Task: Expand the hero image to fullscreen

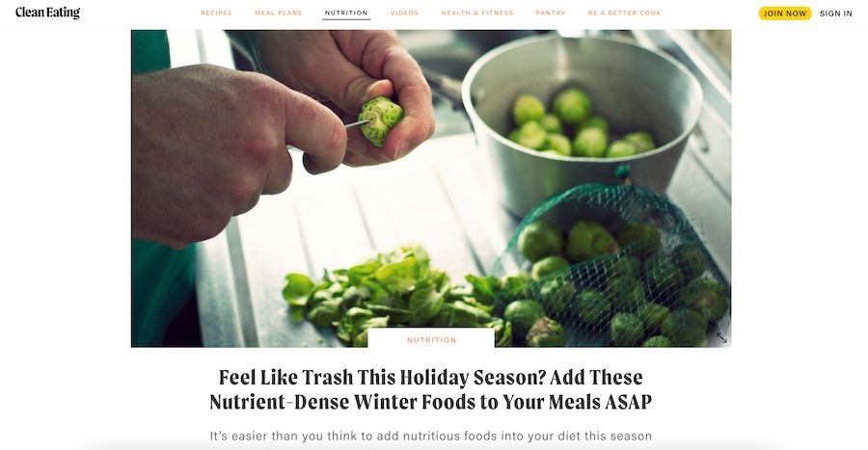Action: (x=721, y=337)
